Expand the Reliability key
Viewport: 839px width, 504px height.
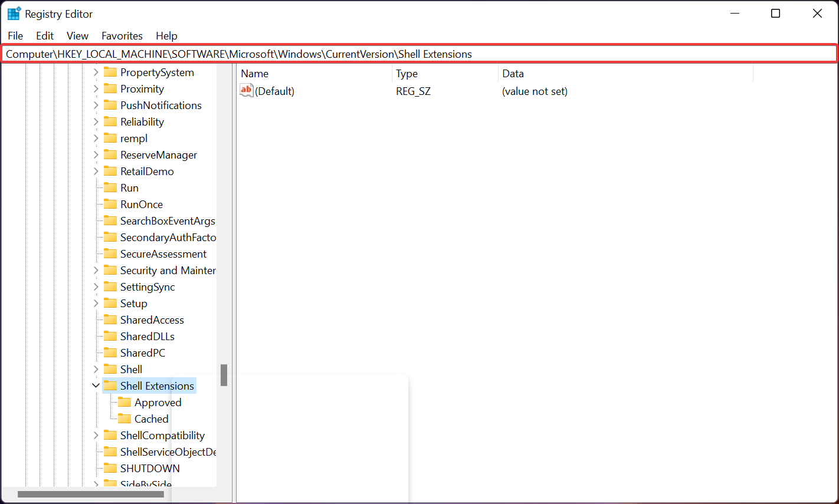[x=96, y=121]
